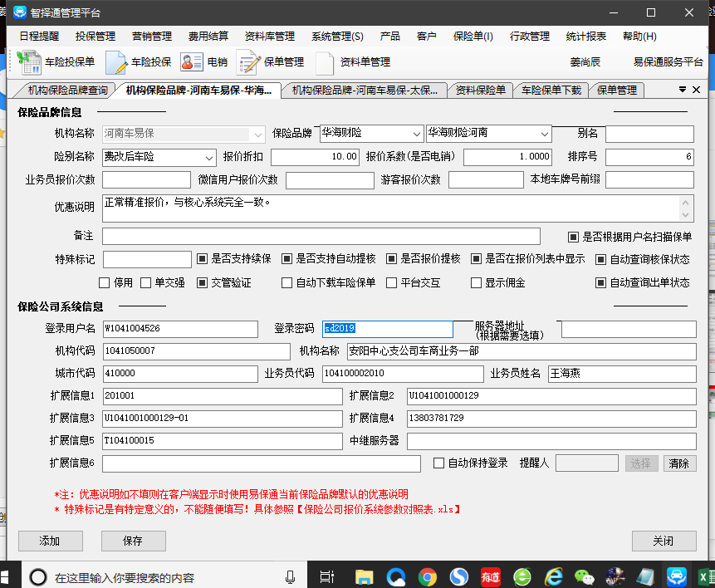Check the 自动保持登录 checkbox
The width and height of the screenshot is (715, 588).
point(439,463)
